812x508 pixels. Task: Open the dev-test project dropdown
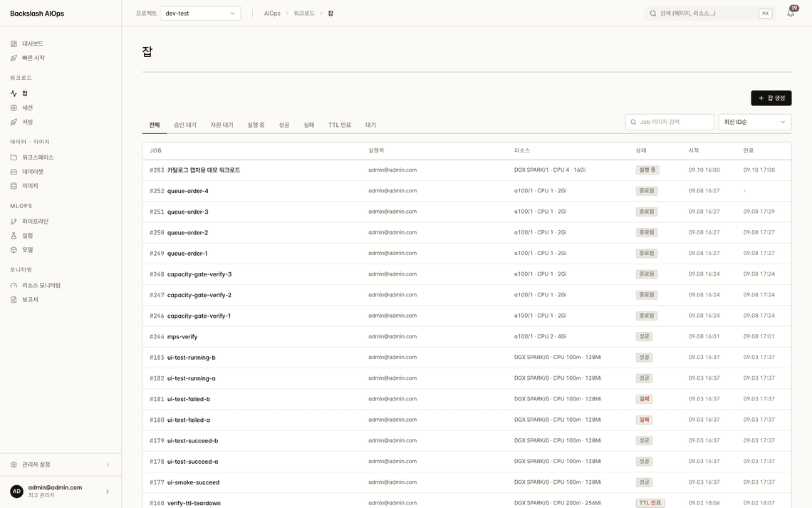200,14
